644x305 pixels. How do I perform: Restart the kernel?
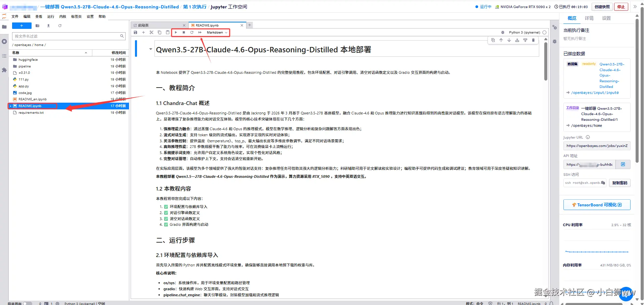click(x=192, y=33)
